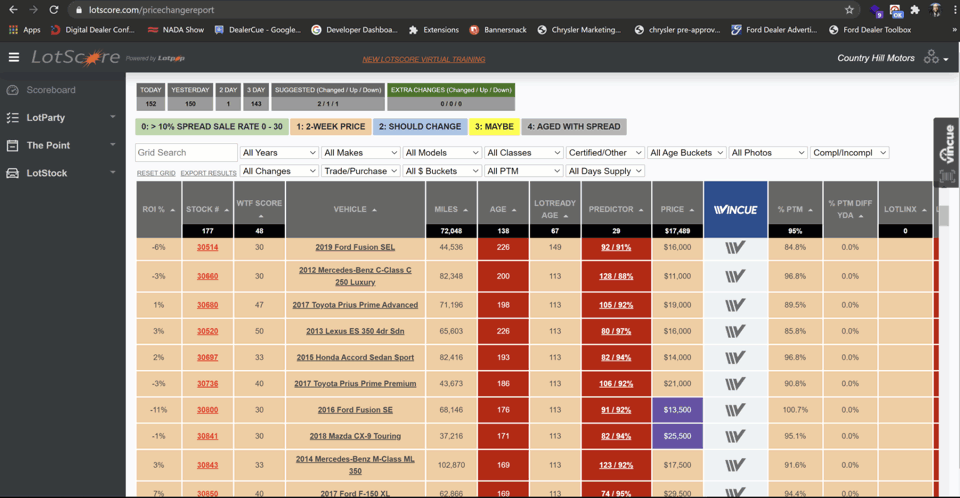Open the All Age Buckets dropdown
Screen dimensions: 960x498
686,153
